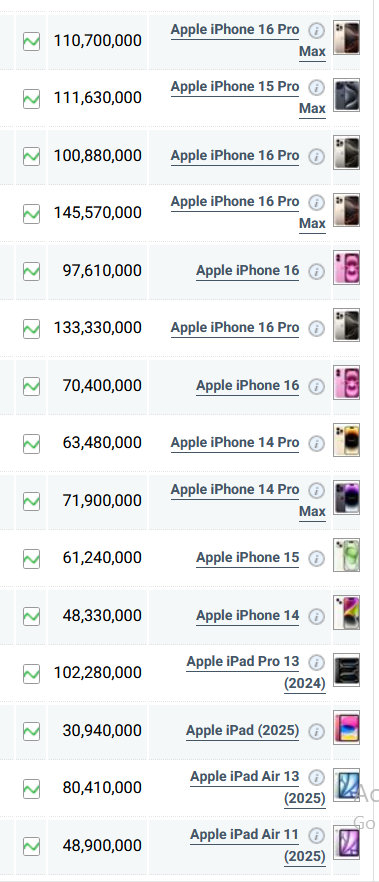This screenshot has width=379, height=882.
Task: Open Apple iPhone 15 Pro Max link
Action: [x=248, y=97]
